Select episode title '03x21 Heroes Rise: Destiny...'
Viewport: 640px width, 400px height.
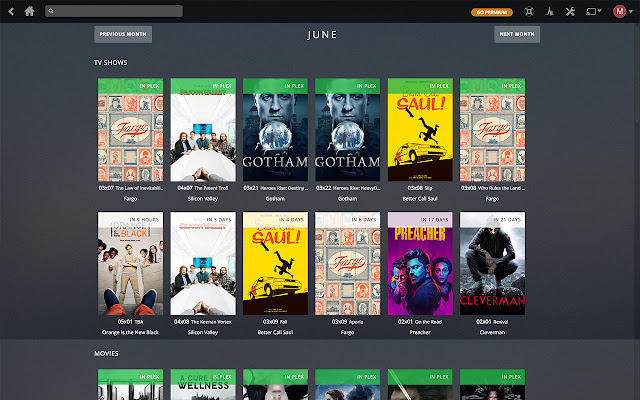tap(276, 188)
